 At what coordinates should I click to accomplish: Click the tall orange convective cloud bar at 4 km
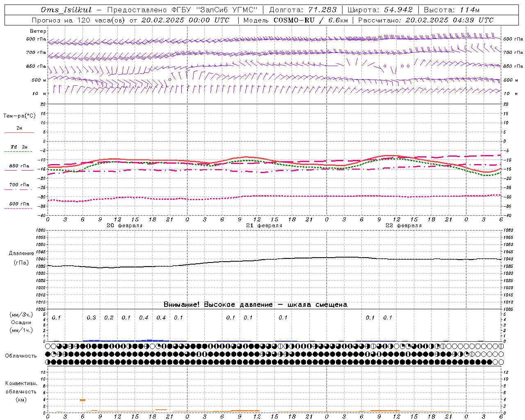click(x=82, y=400)
